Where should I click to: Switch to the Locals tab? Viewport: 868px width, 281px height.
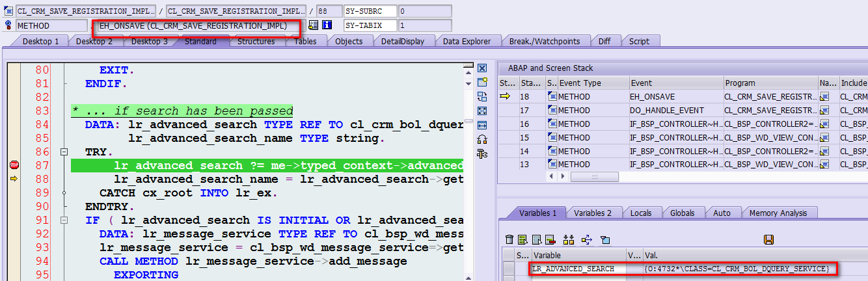[641, 213]
